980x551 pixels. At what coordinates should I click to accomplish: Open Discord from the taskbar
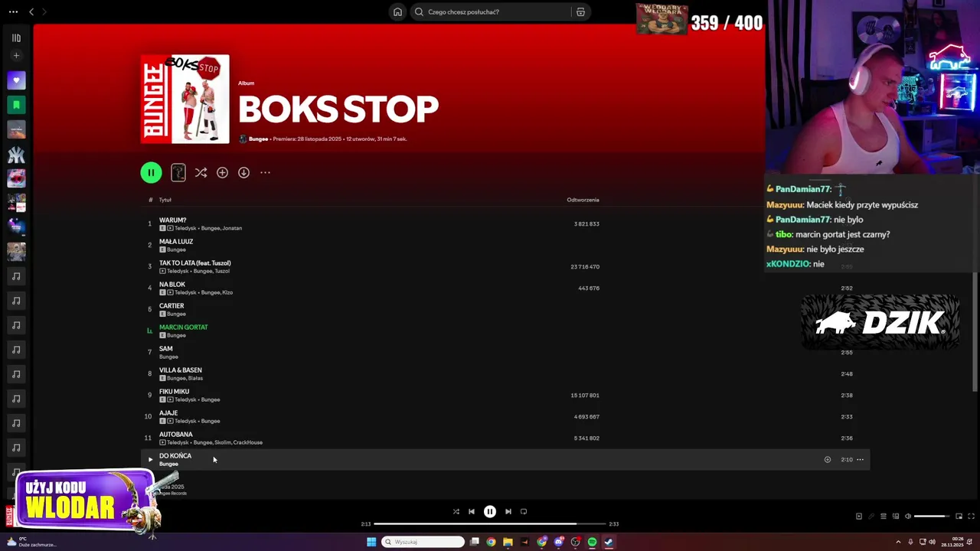point(559,542)
